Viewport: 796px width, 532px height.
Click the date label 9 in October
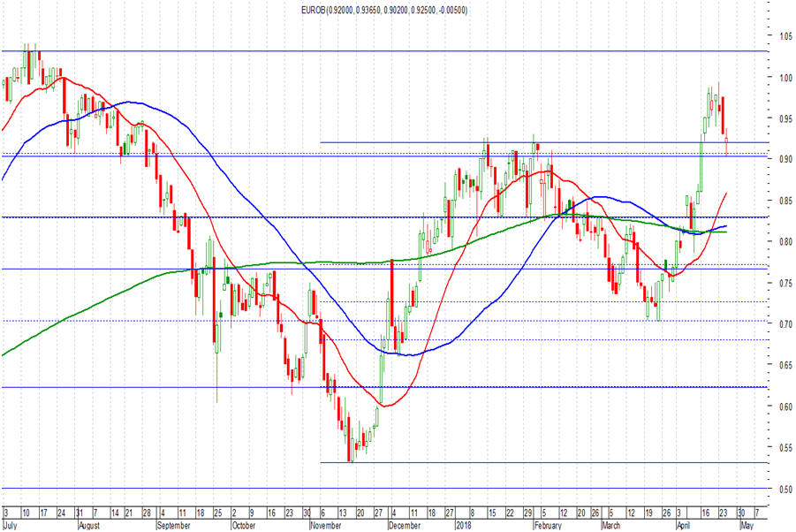(251, 513)
